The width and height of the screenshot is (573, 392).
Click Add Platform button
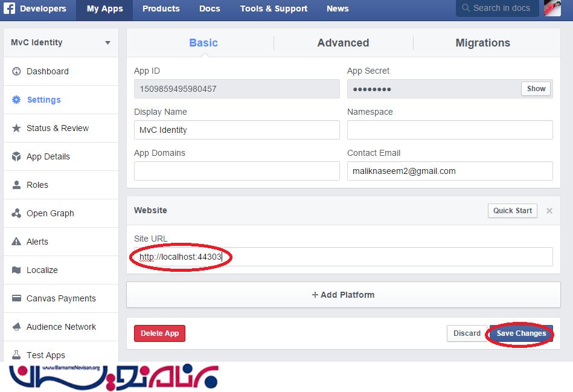pyautogui.click(x=343, y=295)
